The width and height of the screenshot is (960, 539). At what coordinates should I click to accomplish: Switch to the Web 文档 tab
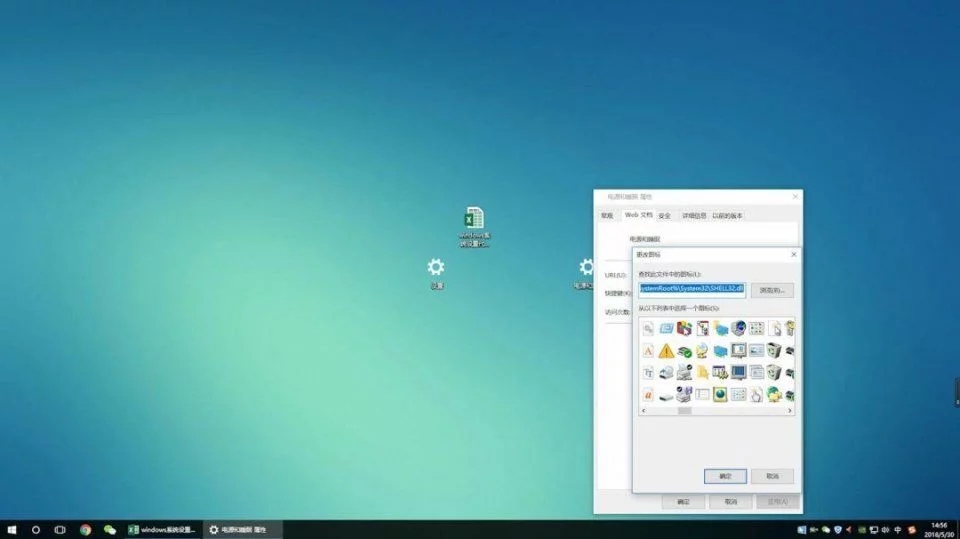(x=638, y=215)
